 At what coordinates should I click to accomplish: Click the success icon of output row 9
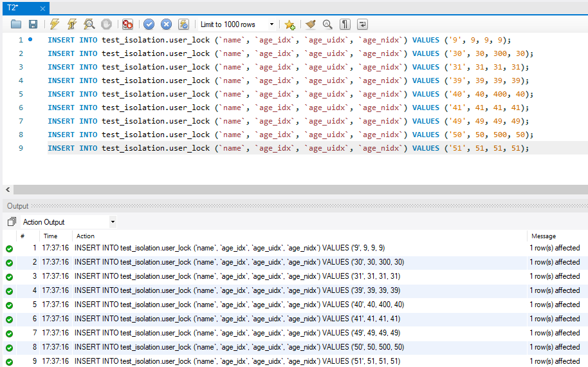[10, 362]
